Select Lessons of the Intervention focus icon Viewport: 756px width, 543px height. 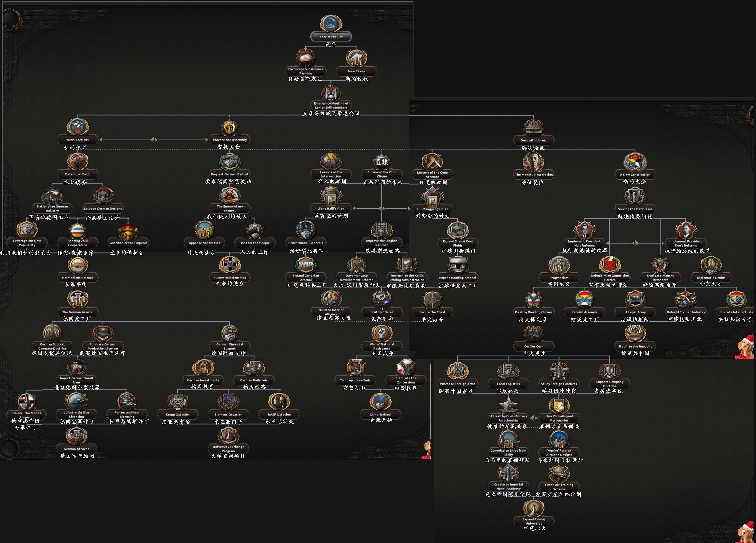(331, 161)
